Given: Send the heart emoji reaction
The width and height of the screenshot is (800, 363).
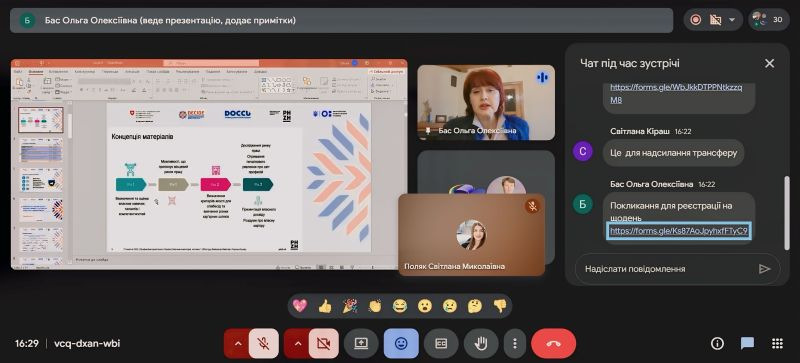Looking at the screenshot, I should click(299, 306).
